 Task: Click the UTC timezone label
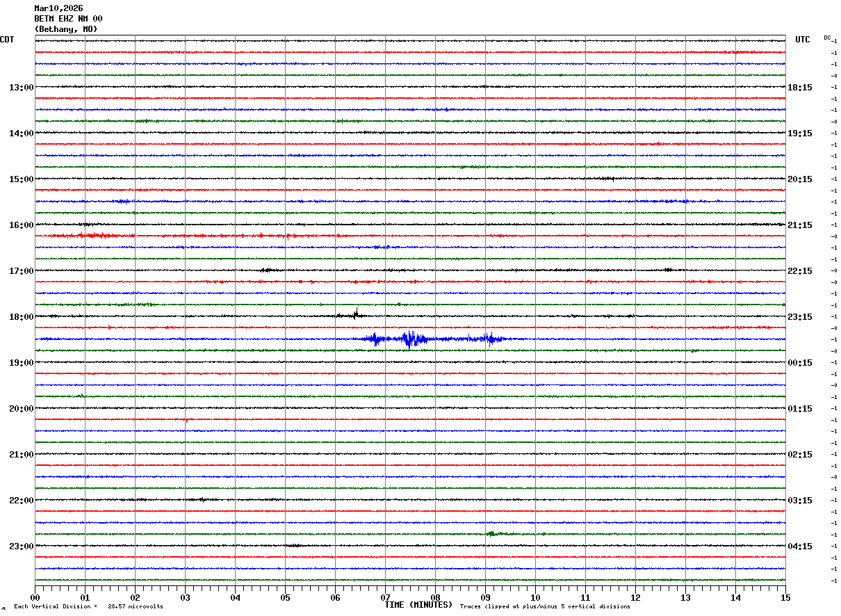coord(803,40)
